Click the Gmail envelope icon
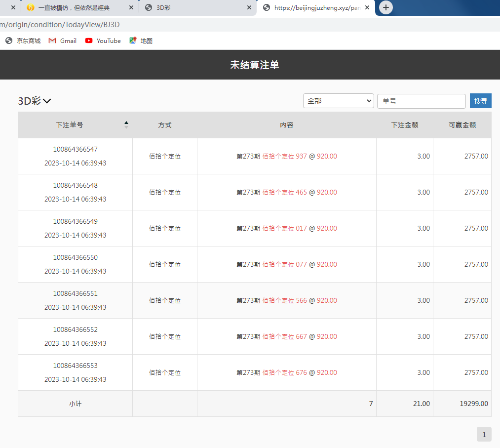 click(52, 41)
